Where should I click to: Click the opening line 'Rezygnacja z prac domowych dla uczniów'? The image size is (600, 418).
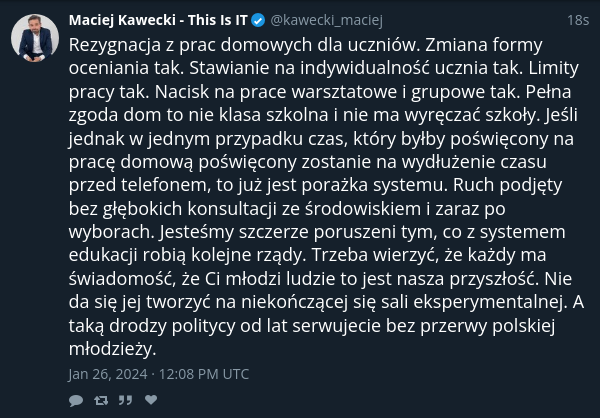pos(245,45)
